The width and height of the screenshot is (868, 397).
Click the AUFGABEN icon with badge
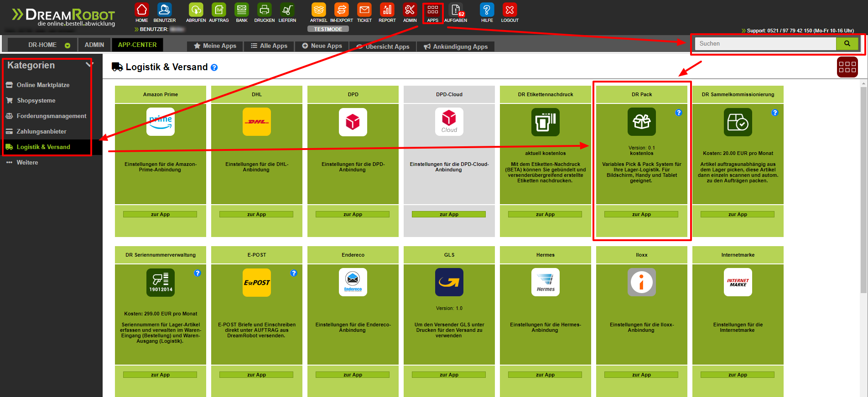point(455,10)
